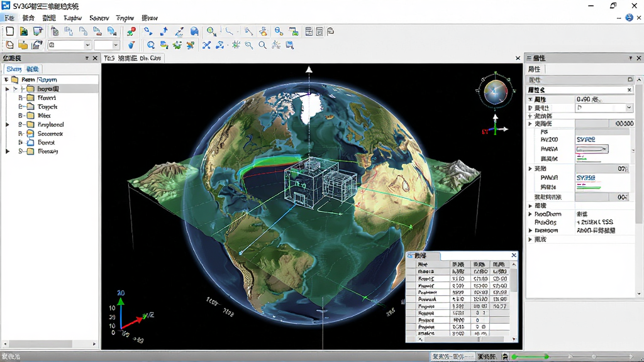This screenshot has height=362, width=644.
Task: Collapse the root node of the project tree
Action: coord(6,80)
